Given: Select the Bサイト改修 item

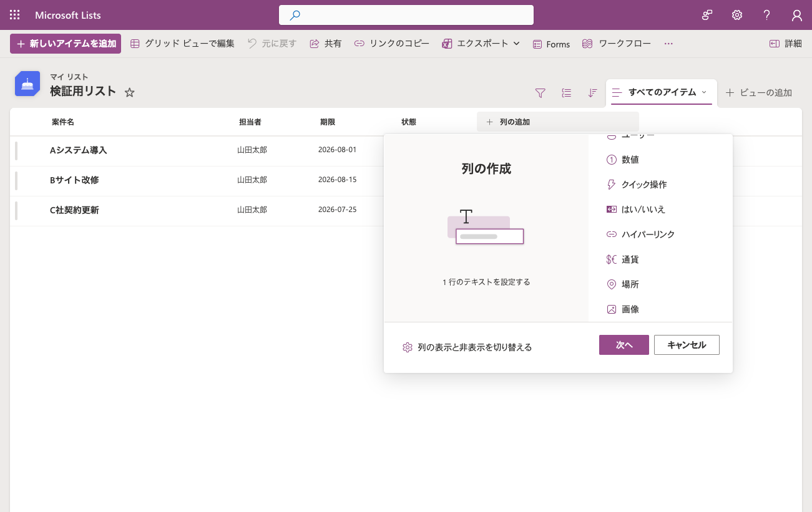Looking at the screenshot, I should point(74,180).
